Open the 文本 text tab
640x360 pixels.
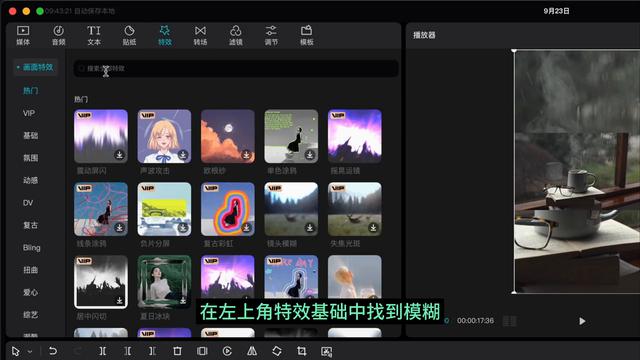[94, 35]
